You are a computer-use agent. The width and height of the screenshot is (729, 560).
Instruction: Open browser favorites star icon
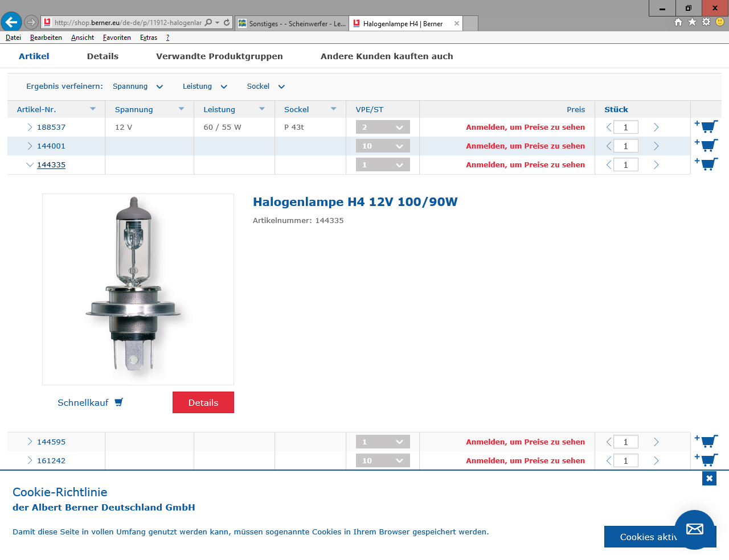692,22
